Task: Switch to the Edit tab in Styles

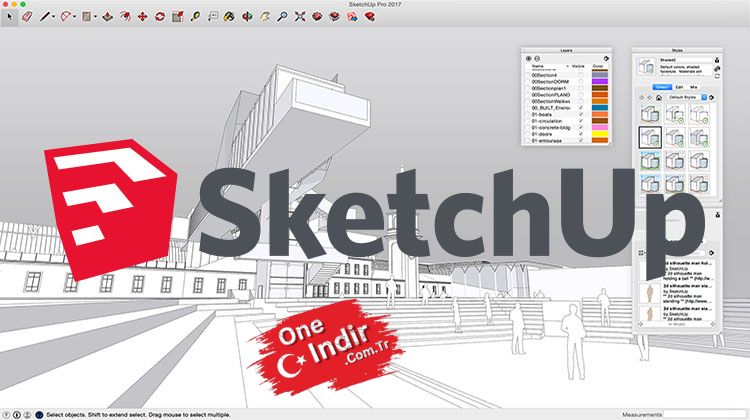Action: pos(679,87)
